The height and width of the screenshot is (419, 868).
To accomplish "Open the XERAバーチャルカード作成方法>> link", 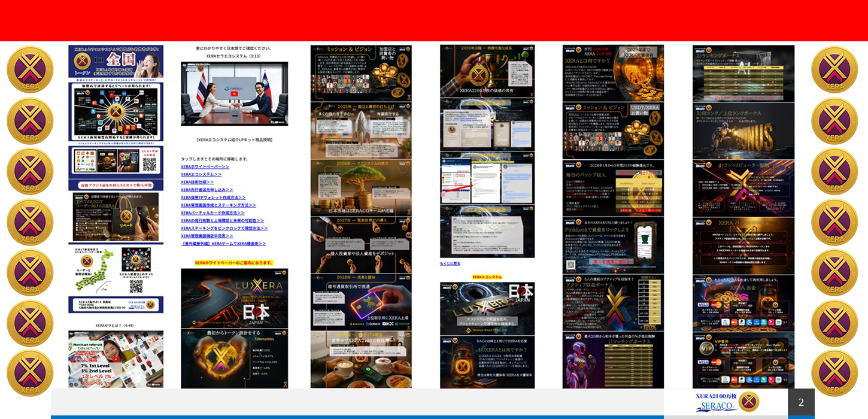I will tap(213, 212).
